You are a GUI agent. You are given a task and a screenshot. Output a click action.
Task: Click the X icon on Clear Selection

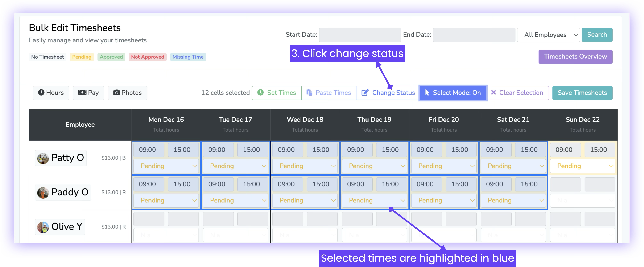493,93
